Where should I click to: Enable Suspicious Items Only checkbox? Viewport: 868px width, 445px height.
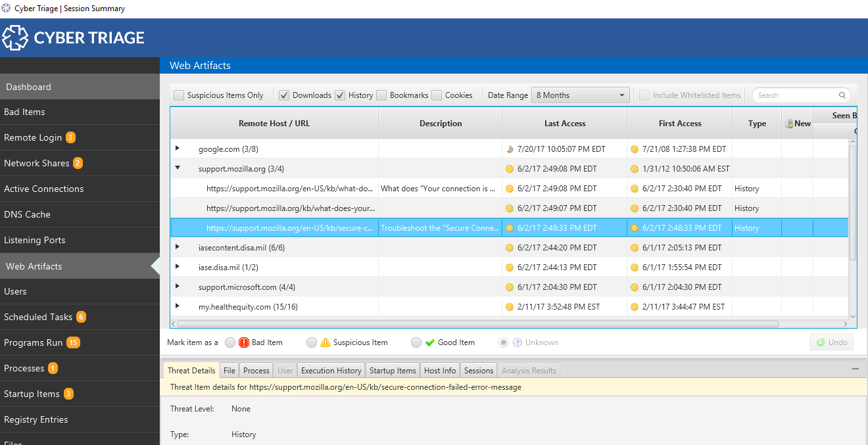tap(179, 95)
